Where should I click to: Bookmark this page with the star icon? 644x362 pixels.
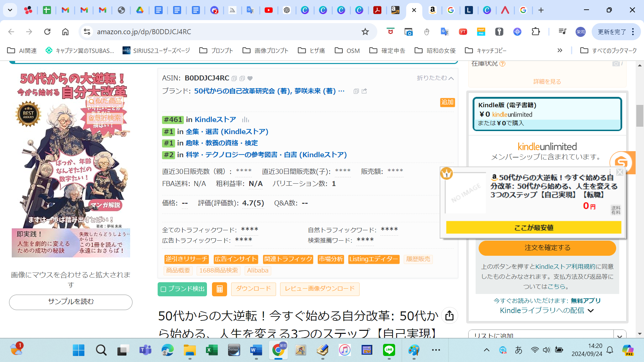click(365, 32)
